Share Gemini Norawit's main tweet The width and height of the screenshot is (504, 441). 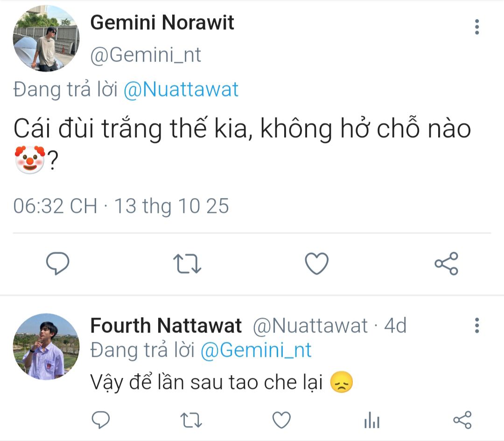[x=446, y=263]
